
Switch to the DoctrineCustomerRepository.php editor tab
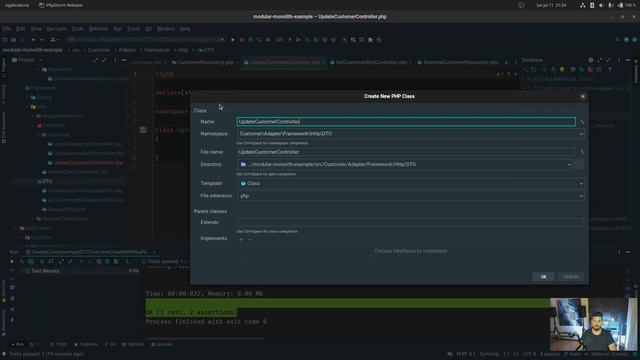[x=460, y=62]
